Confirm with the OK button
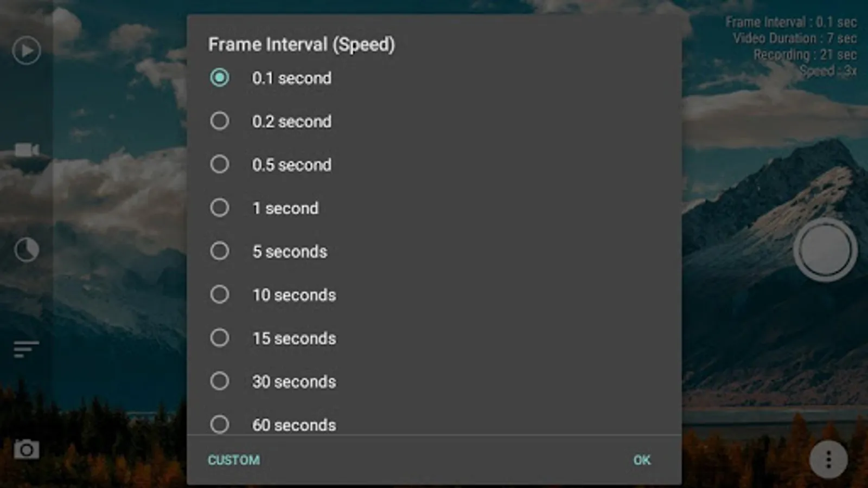The width and height of the screenshot is (868, 488). [x=642, y=460]
